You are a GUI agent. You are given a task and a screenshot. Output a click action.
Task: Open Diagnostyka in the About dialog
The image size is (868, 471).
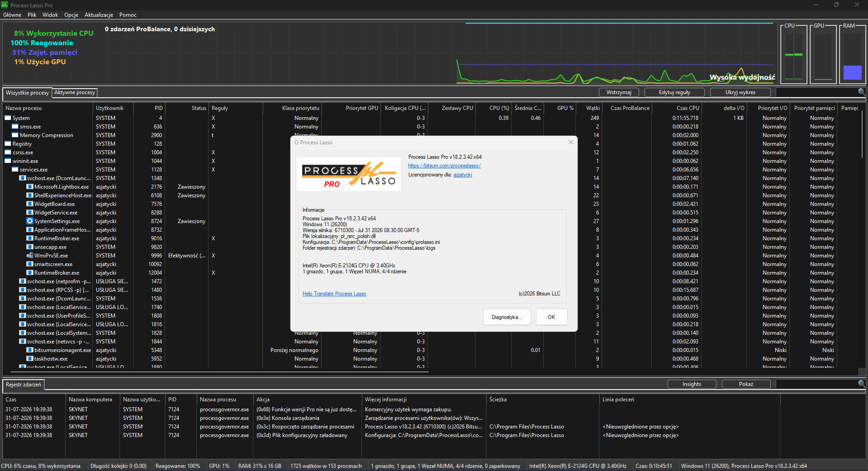(507, 317)
